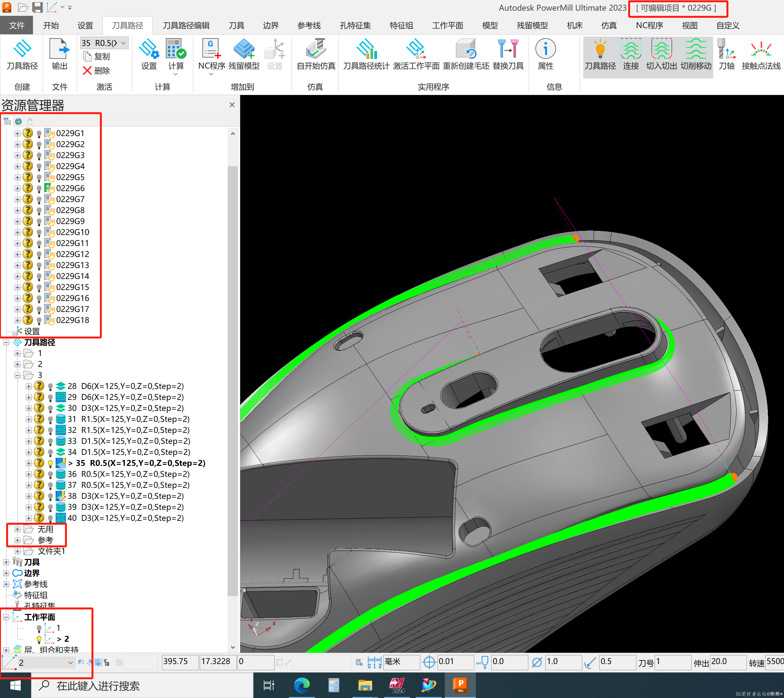The image size is (784, 698).
Task: Click the Windows Start button
Action: click(15, 686)
